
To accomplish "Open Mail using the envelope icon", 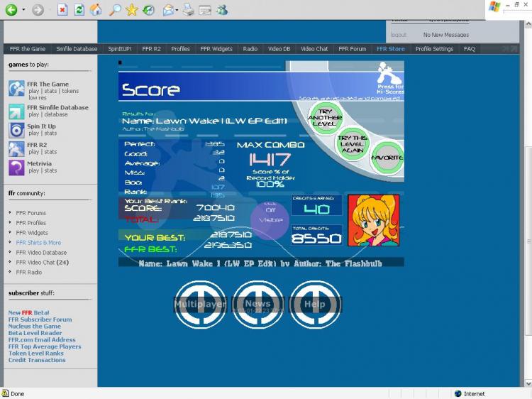I will pos(168,11).
